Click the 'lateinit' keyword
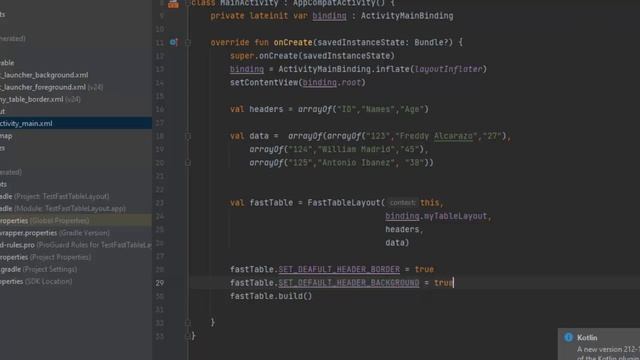 269,16
